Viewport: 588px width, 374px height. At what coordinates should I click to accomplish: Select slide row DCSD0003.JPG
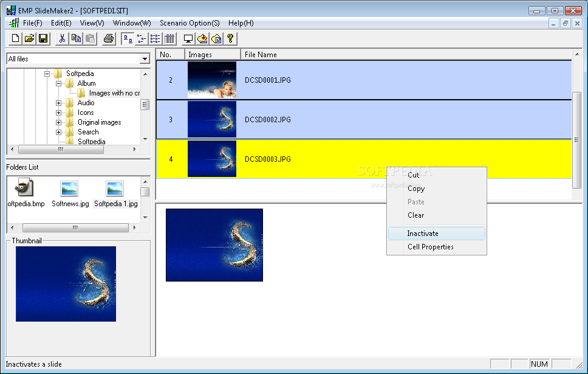pyautogui.click(x=364, y=159)
